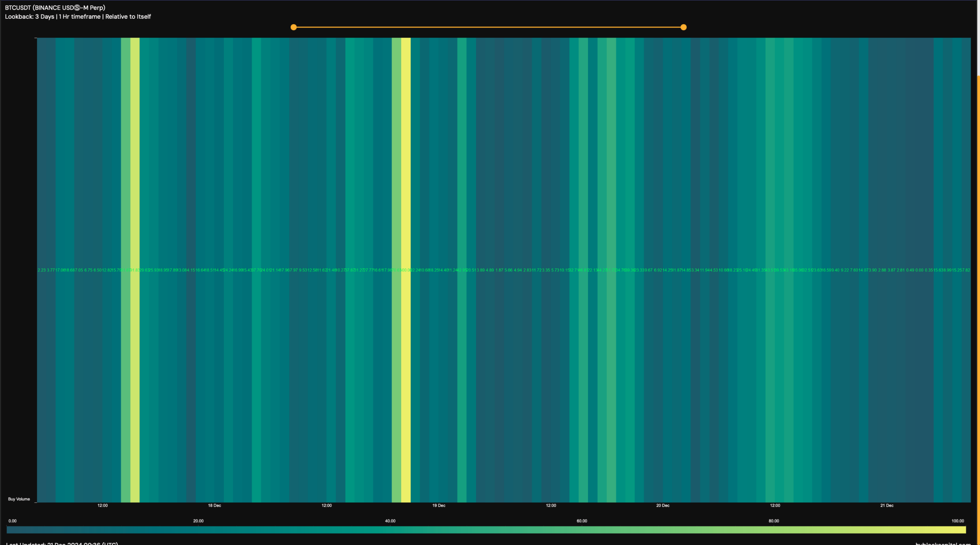Click the yellow-green 91.83 heatmap column
This screenshot has width=980, height=545.
(135, 270)
